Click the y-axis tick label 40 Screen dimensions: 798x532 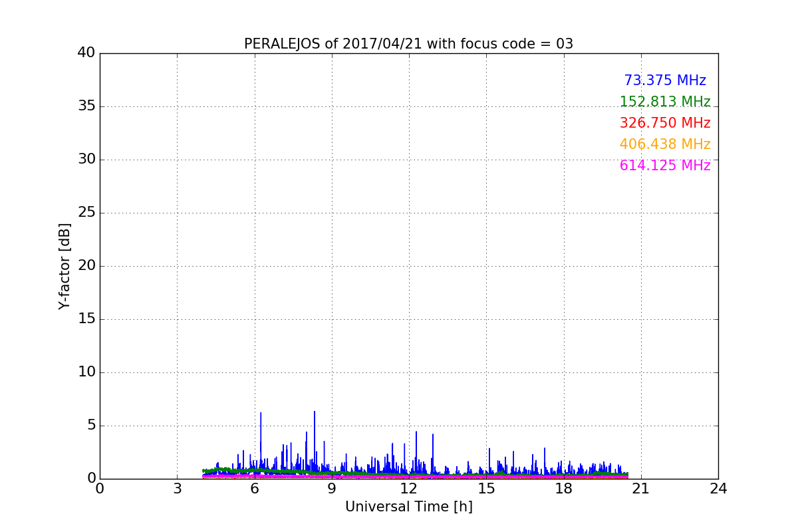click(86, 53)
